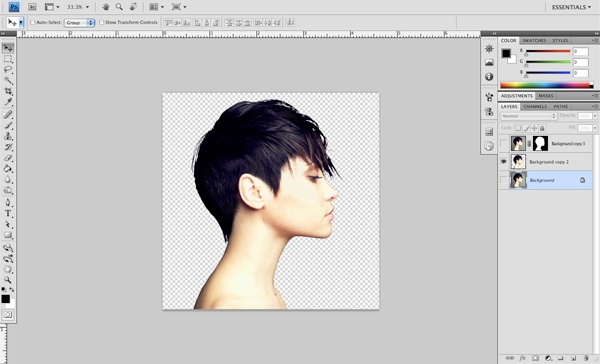Viewport: 600px width, 364px height.
Task: Switch to the Channels tab
Action: pos(535,106)
